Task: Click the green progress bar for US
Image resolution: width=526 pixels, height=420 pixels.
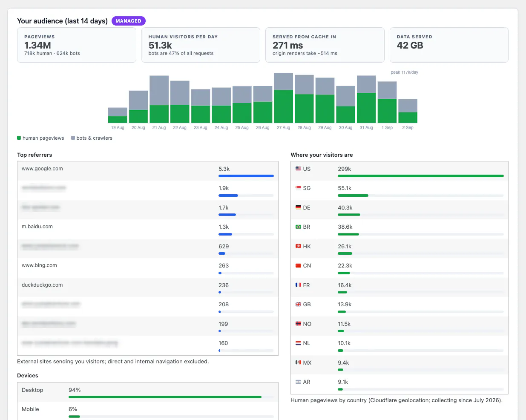Action: (421, 176)
